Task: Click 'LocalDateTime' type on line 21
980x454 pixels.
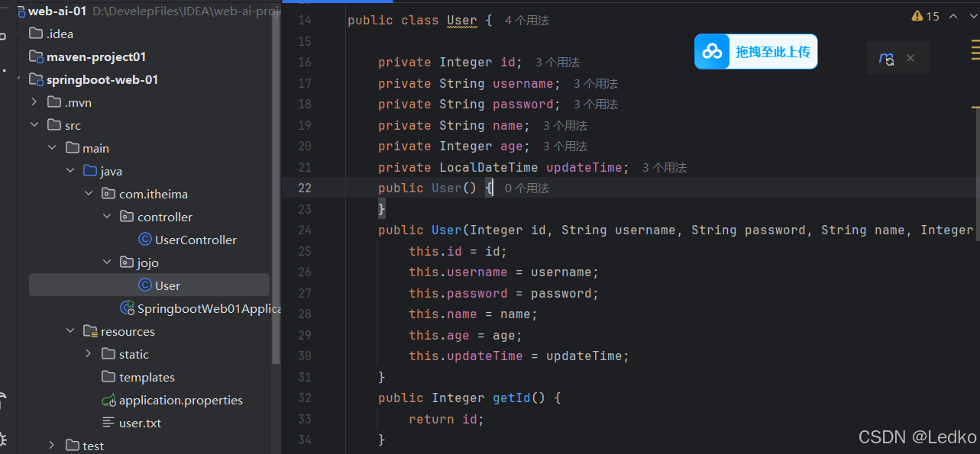Action: point(489,167)
